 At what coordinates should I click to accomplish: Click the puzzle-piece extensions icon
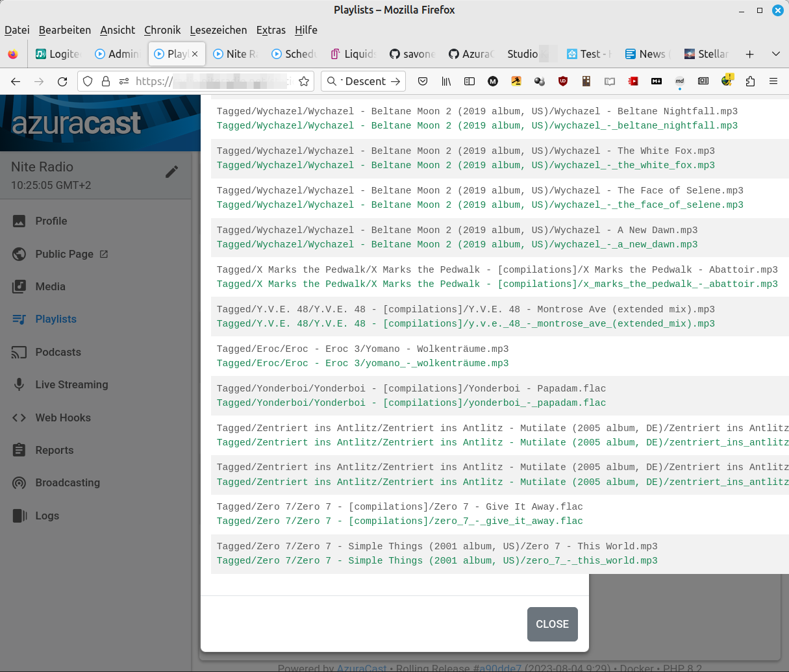(751, 81)
